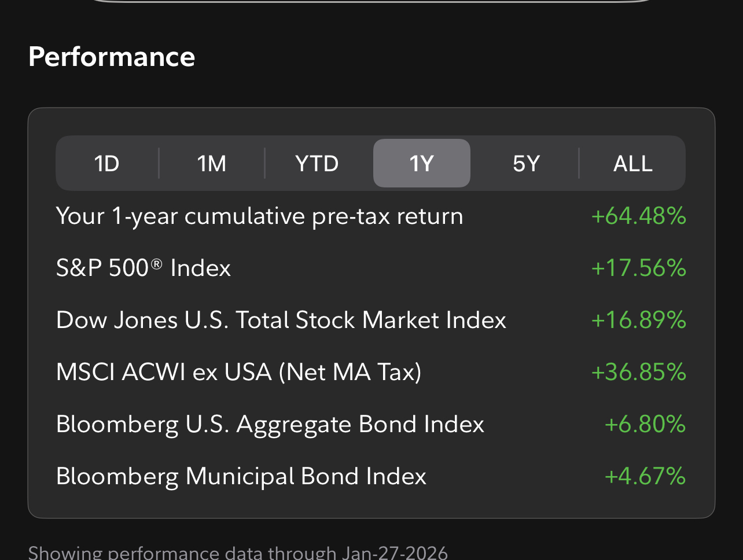Tap 'Your 1-year cumulative pre-tax return' label
Viewport: 743px width, 560px height.
tap(259, 216)
